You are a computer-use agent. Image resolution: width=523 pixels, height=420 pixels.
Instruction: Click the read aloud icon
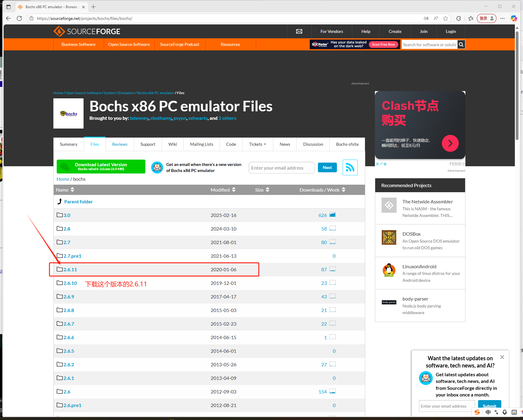pyautogui.click(x=436, y=18)
